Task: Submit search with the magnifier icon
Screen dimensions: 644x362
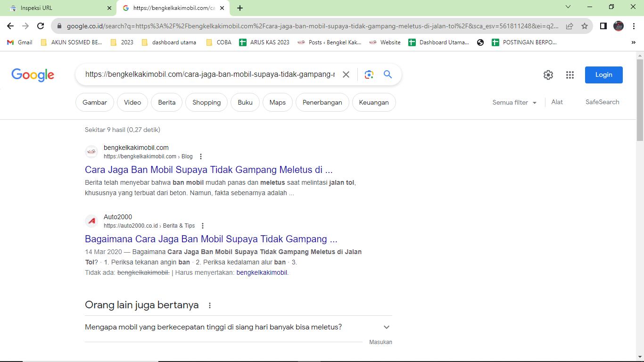Action: [x=388, y=74]
